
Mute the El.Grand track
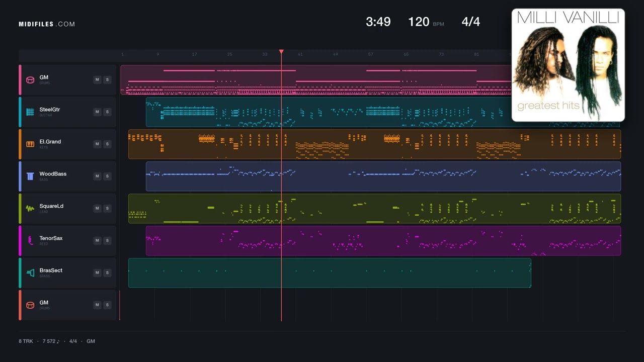[97, 144]
